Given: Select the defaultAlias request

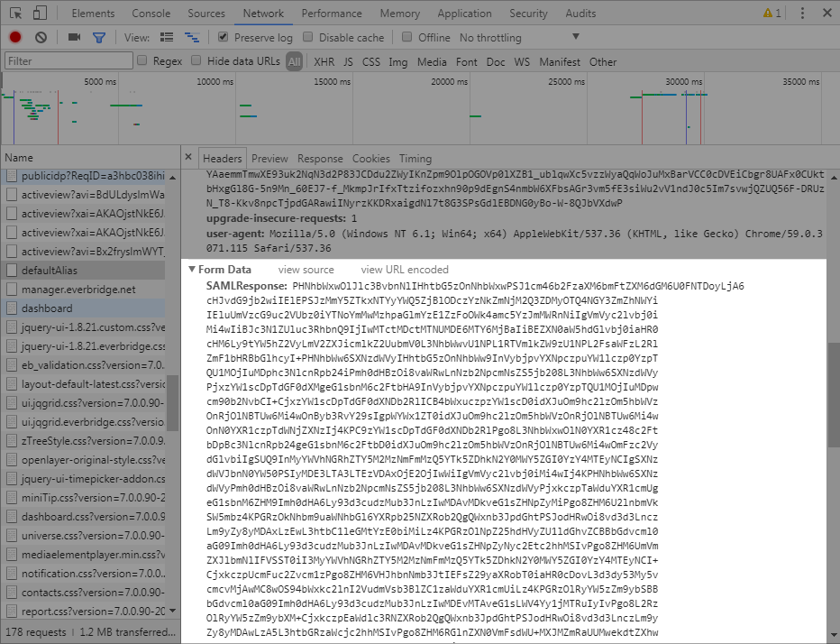Looking at the screenshot, I should click(83, 271).
